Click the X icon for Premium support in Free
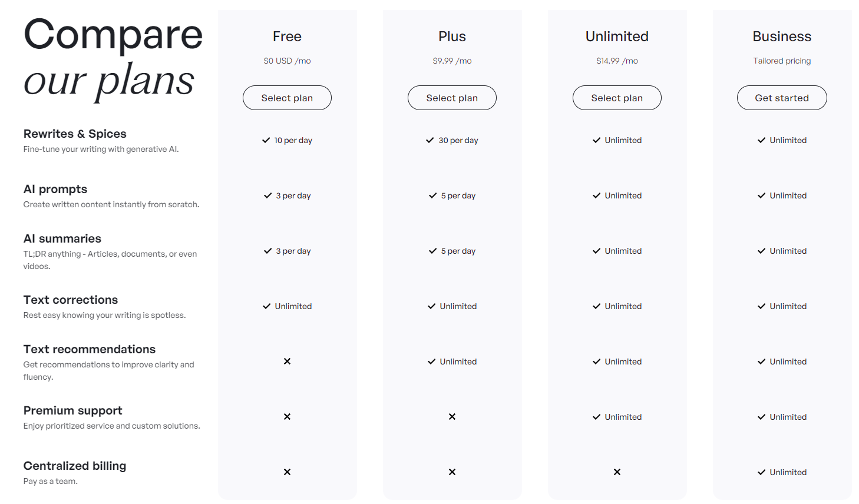 pyautogui.click(x=287, y=416)
